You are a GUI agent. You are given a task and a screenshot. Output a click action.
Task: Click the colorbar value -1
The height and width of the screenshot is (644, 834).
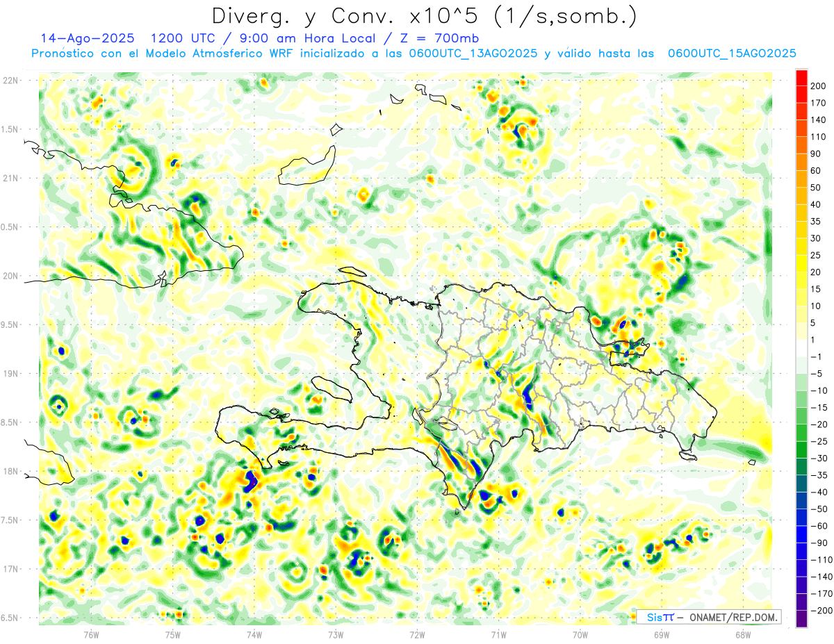coord(817,356)
